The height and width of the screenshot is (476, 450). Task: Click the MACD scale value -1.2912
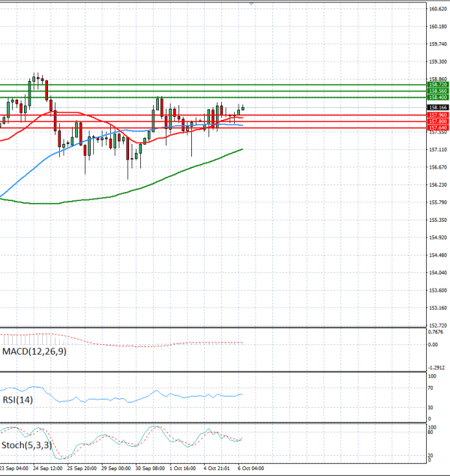click(436, 367)
